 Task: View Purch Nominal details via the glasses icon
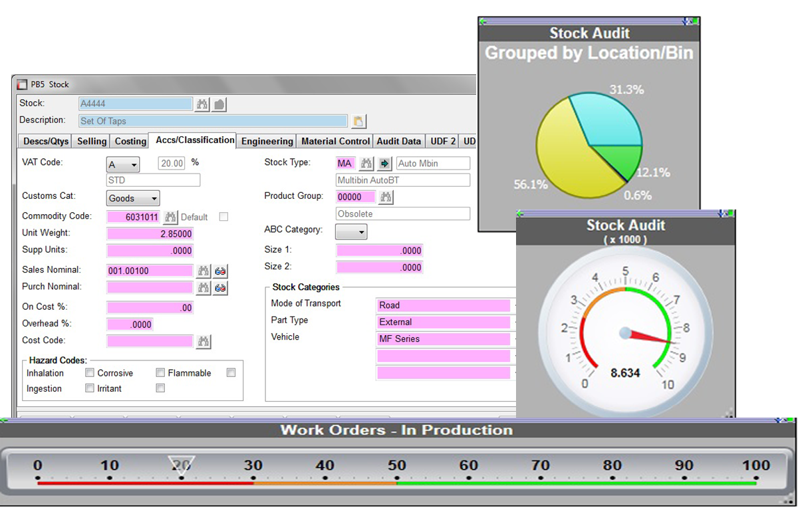click(x=220, y=288)
